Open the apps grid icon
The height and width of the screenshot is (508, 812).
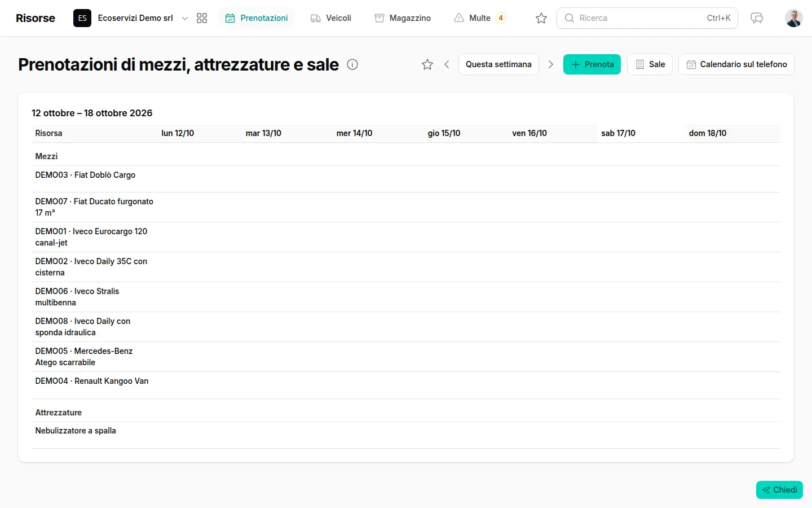[x=202, y=18]
